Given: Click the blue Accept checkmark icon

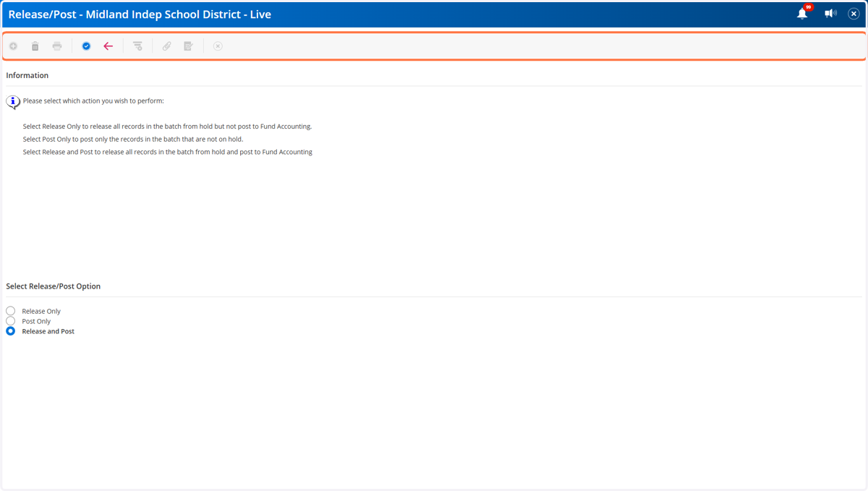Looking at the screenshot, I should [86, 46].
